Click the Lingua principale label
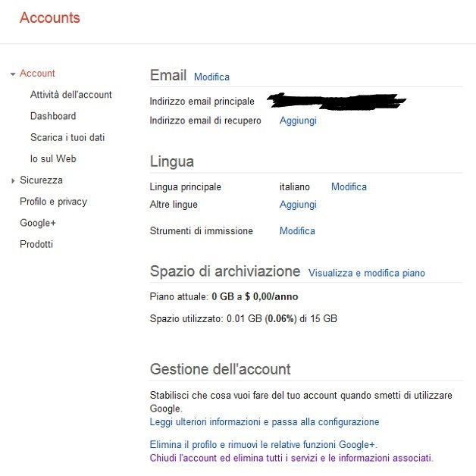476x476 pixels. (x=185, y=187)
